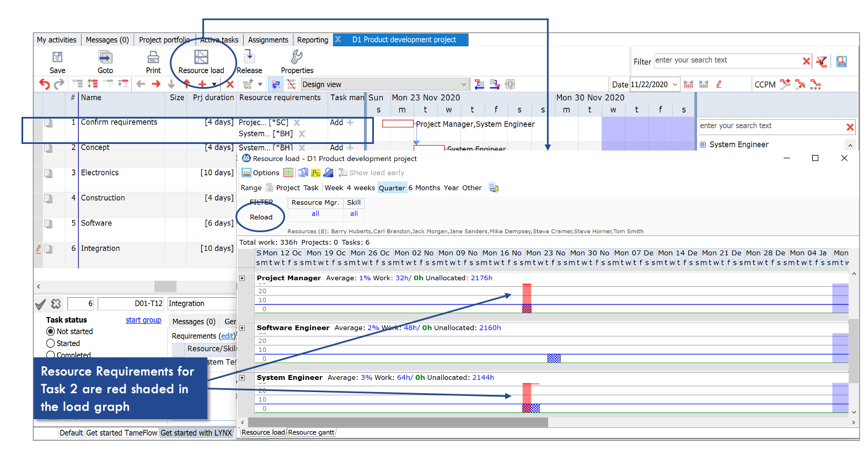
Task: Click the search magnifier icon beside filter
Action: tap(842, 61)
